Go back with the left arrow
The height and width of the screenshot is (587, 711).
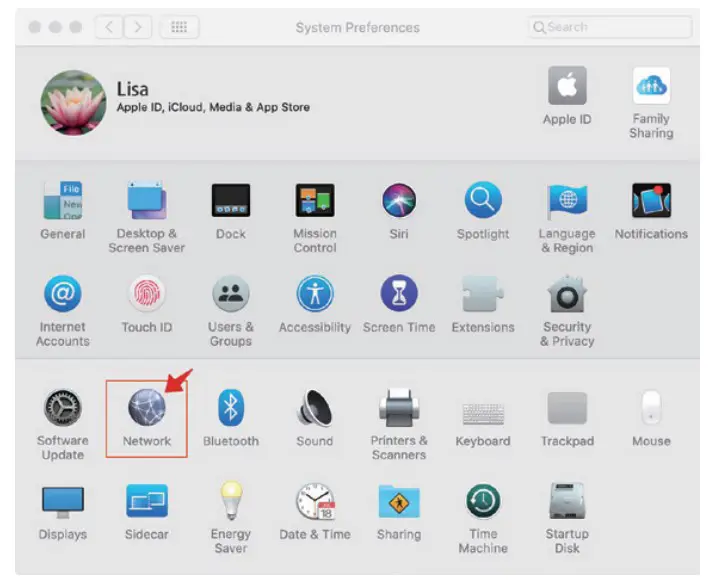click(109, 27)
